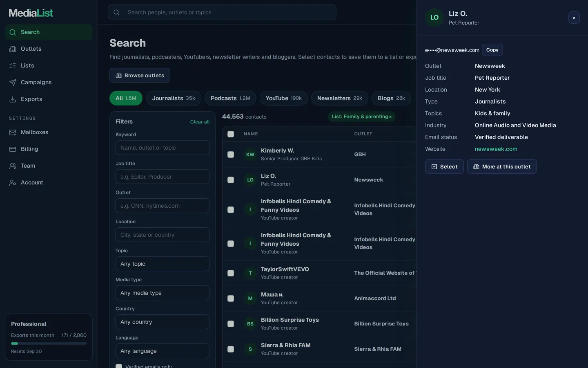Clear all filters

click(200, 122)
